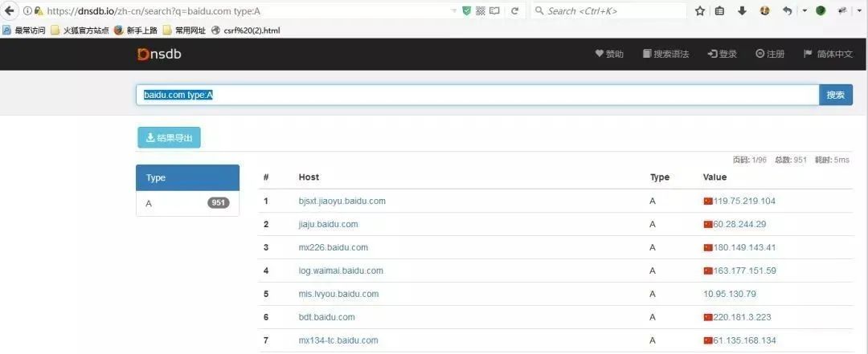Open host log.waimai.baidu.com
The height and width of the screenshot is (354, 868).
point(341,271)
